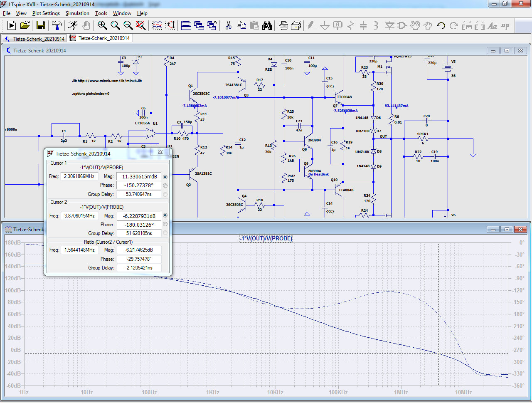Viewport: 532px width, 403px height.
Task: Click the 2SC3503C label at Q1
Action: pyautogui.click(x=201, y=94)
